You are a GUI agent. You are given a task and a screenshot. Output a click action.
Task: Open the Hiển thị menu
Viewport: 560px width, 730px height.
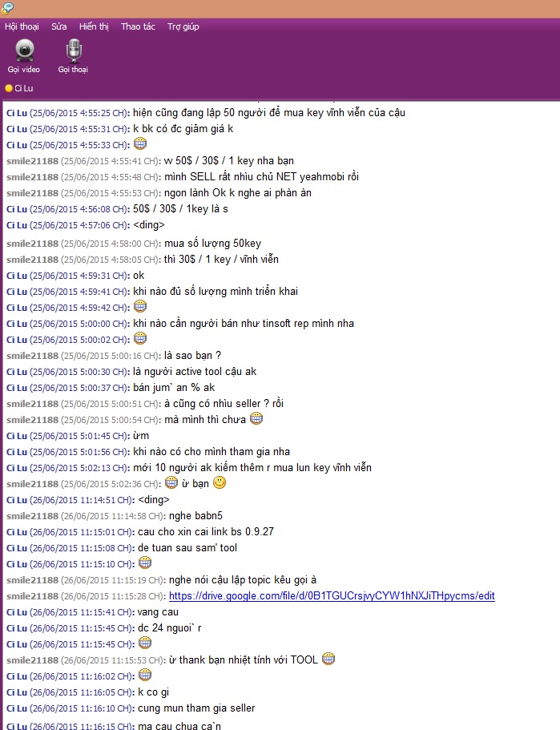94,26
